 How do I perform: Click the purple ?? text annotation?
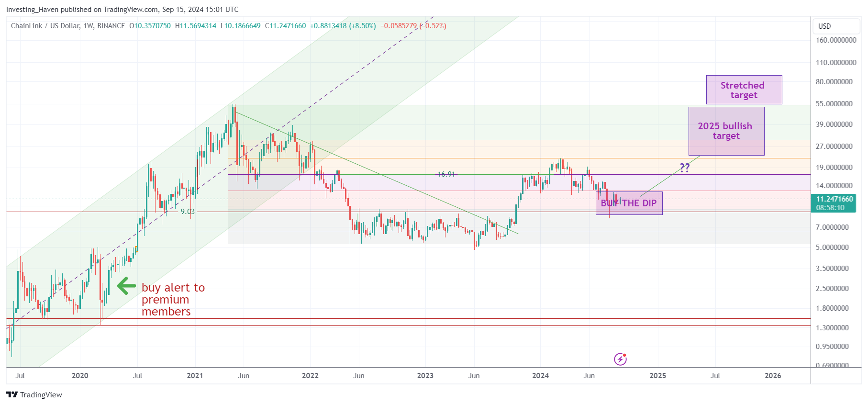click(685, 168)
